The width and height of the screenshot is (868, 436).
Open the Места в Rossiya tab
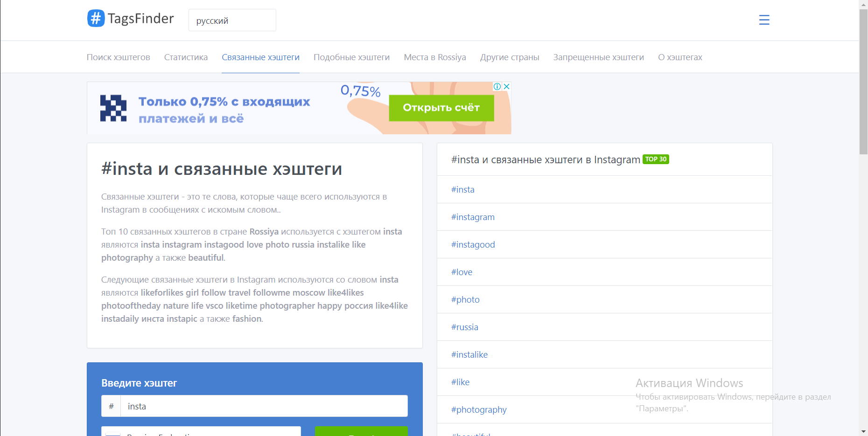click(435, 57)
